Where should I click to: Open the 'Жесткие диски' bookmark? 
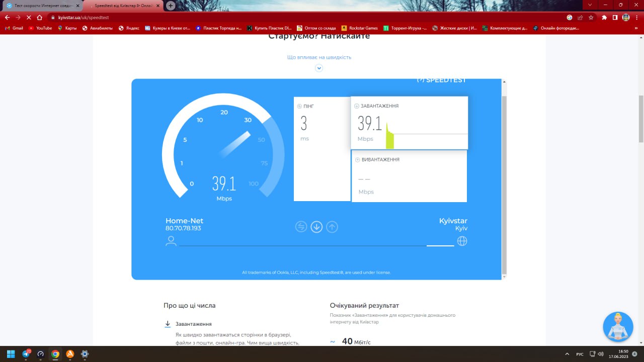[455, 28]
